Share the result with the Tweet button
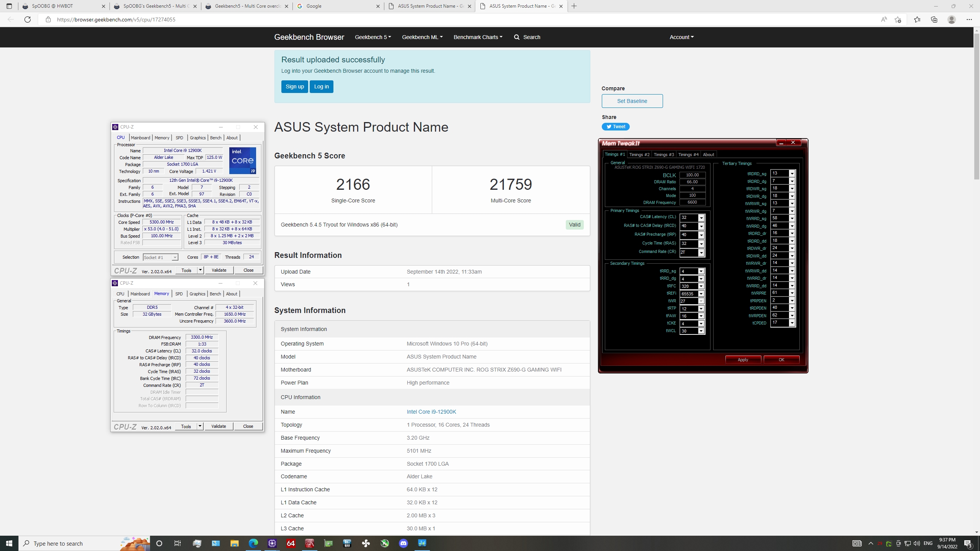Viewport: 980px width, 551px height. 616,127
